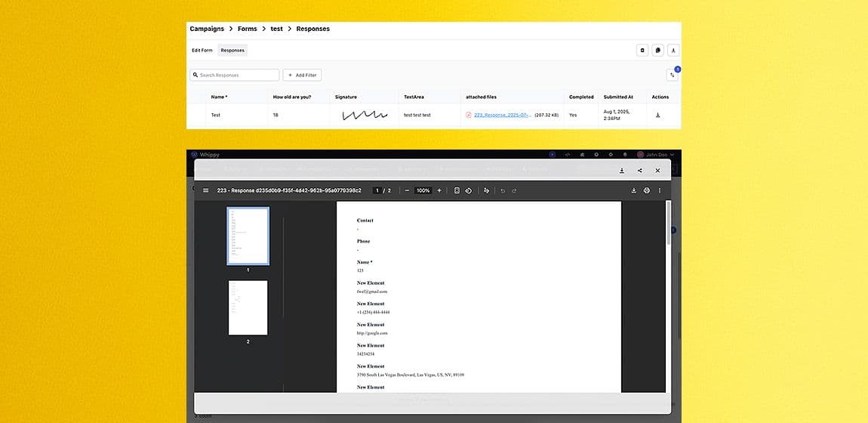
Task: Click the PDF annotate/draw tool icon
Action: pyautogui.click(x=487, y=190)
